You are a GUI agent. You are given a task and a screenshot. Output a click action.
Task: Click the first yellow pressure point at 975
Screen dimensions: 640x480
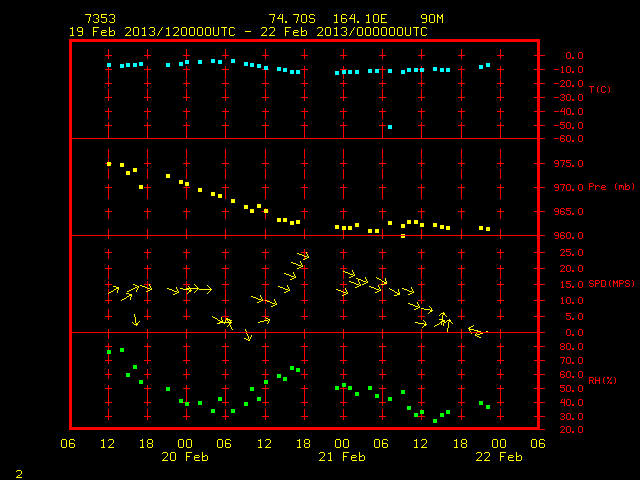(109, 164)
